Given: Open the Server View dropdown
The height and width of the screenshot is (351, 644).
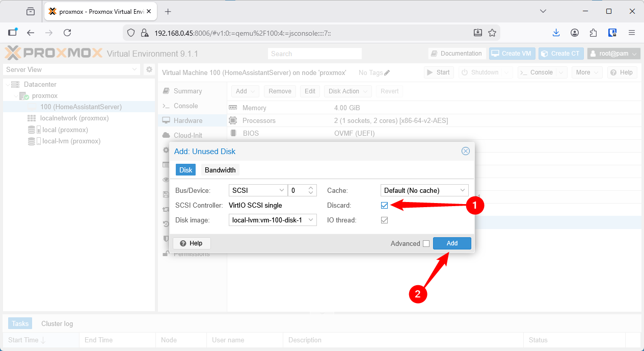Looking at the screenshot, I should tap(72, 69).
